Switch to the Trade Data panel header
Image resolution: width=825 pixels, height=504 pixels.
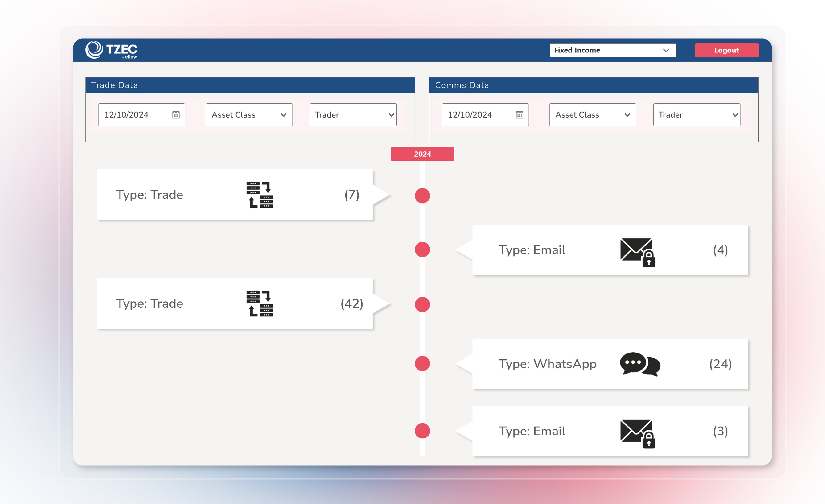[115, 85]
